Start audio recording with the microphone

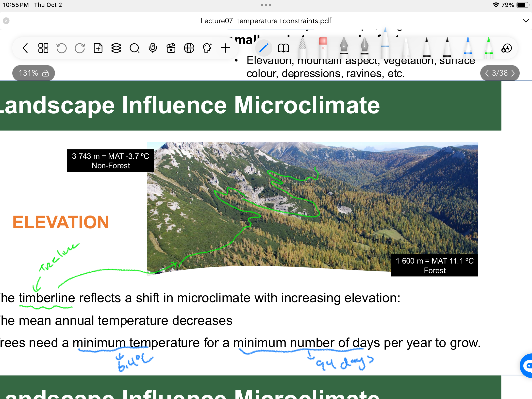click(153, 48)
